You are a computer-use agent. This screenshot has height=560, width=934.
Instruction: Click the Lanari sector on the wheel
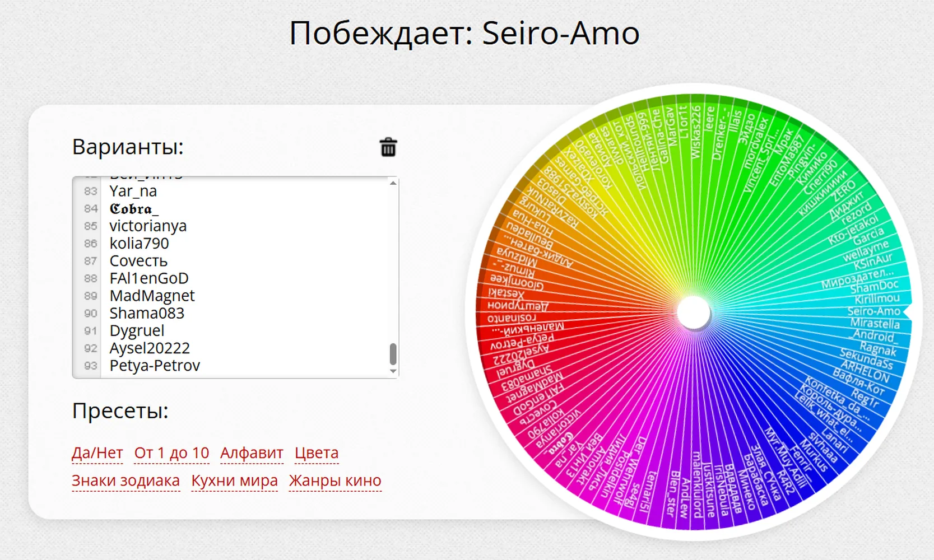point(834,441)
